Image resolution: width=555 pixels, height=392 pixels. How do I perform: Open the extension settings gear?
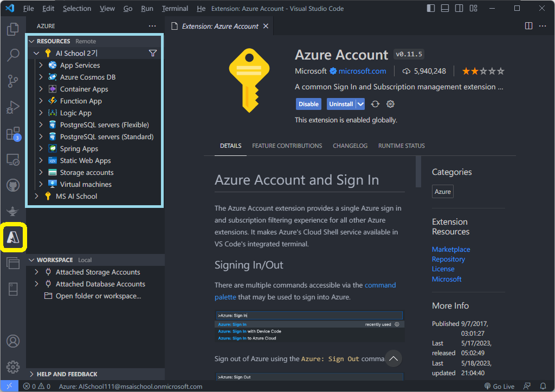[390, 104]
